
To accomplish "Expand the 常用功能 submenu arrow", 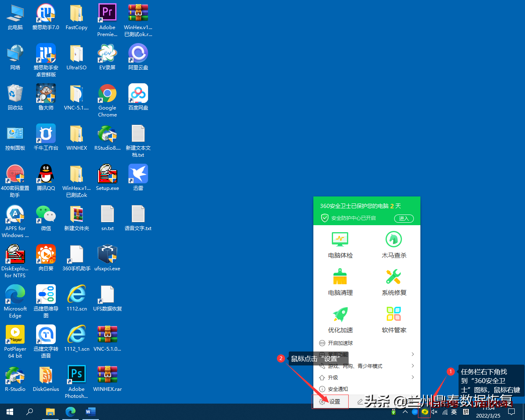I will (x=413, y=354).
